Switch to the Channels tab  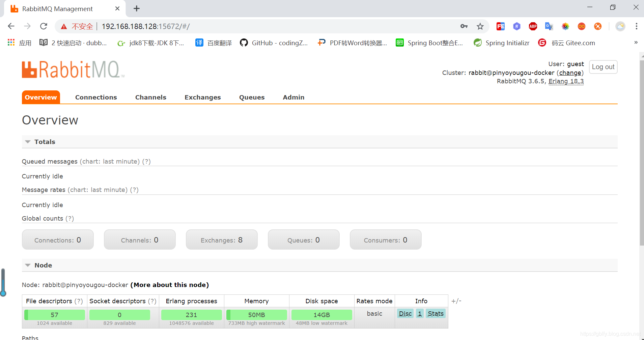(151, 97)
